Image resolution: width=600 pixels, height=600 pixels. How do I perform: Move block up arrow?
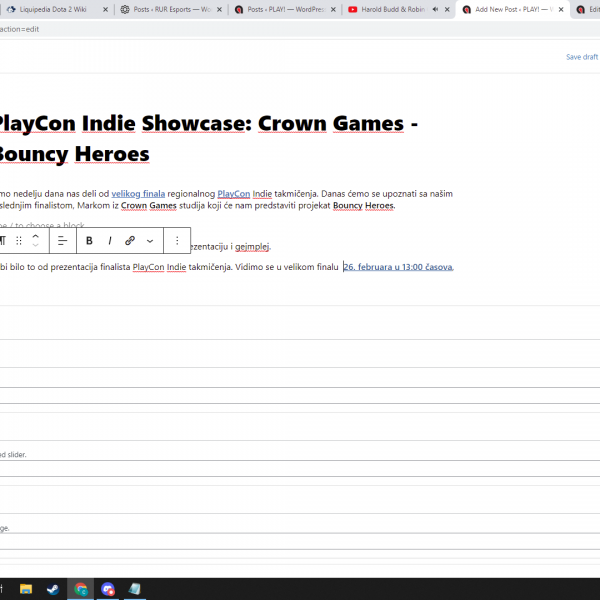[36, 236]
